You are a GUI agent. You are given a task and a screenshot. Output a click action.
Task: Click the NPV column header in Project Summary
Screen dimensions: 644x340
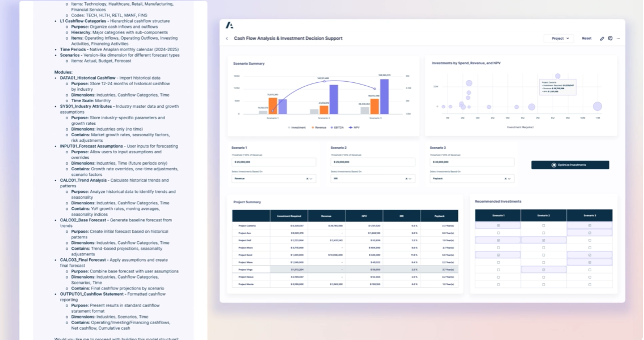click(x=364, y=216)
